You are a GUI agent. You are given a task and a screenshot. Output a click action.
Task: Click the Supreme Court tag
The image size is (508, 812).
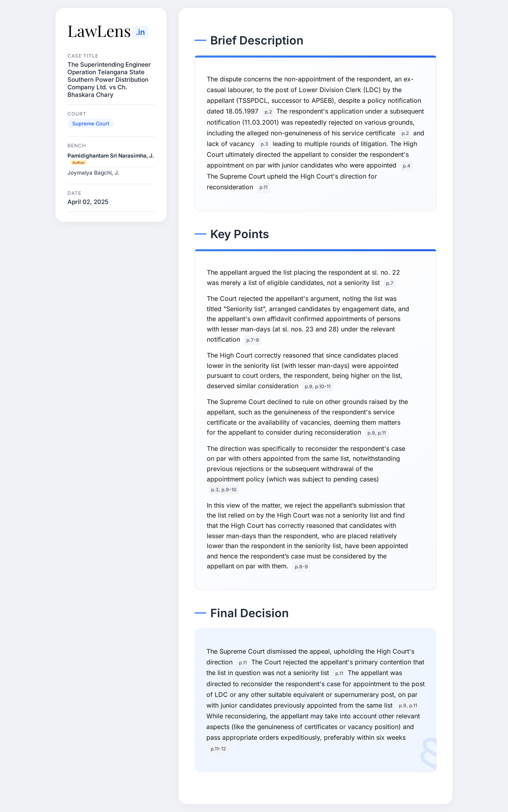click(90, 124)
